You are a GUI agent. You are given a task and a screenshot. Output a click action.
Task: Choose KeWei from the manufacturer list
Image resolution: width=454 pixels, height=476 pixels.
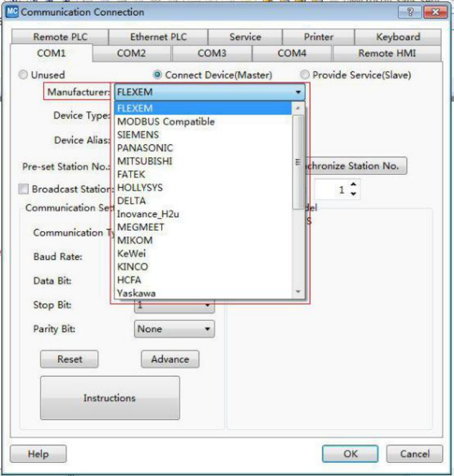(203, 254)
